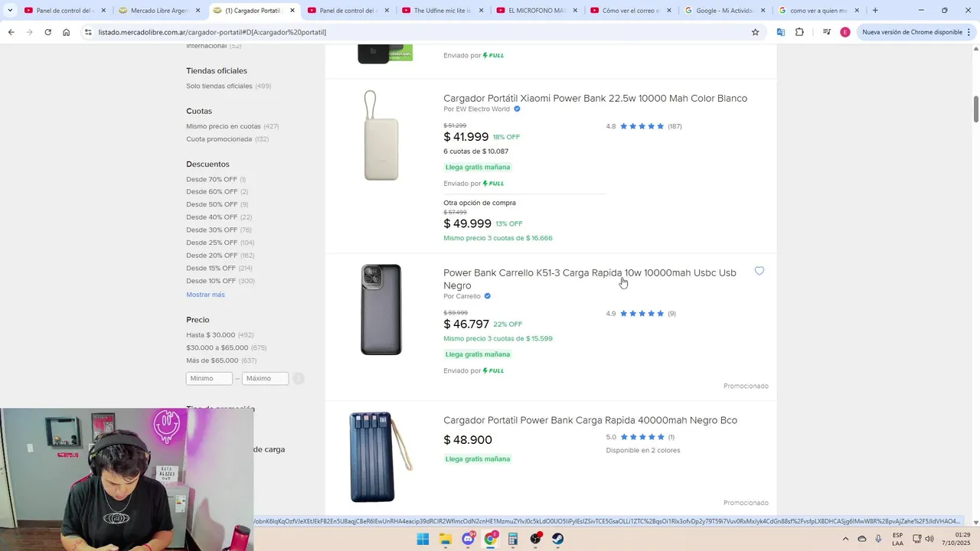The height and width of the screenshot is (551, 980).
Task: Filter discounts Desde 30% OFF
Action: click(x=211, y=230)
